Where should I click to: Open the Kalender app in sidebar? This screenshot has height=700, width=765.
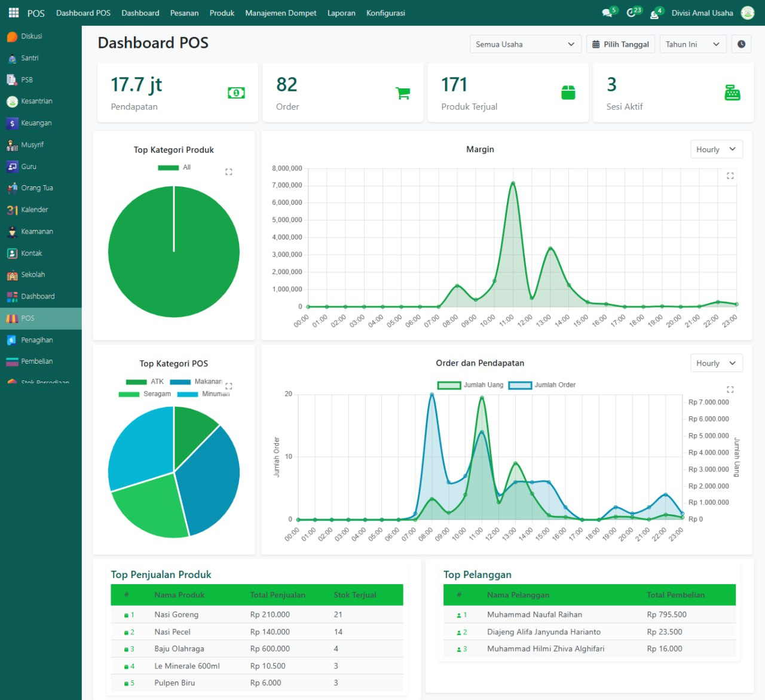pos(34,210)
